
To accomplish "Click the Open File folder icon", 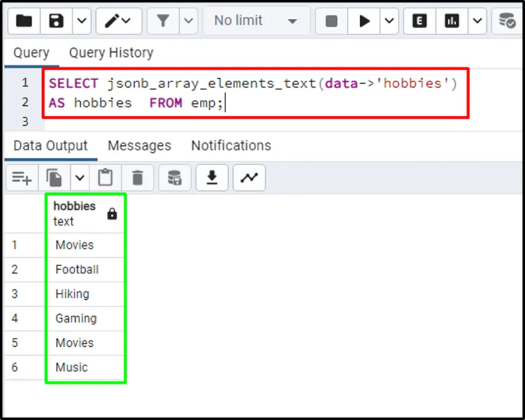I will coord(24,21).
